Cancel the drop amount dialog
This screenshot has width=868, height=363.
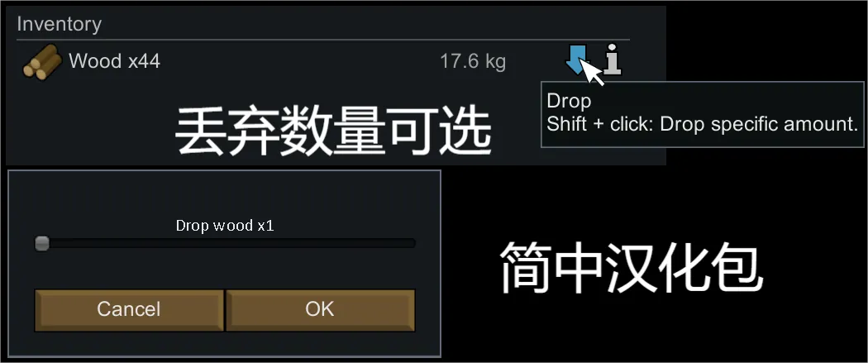tap(129, 310)
